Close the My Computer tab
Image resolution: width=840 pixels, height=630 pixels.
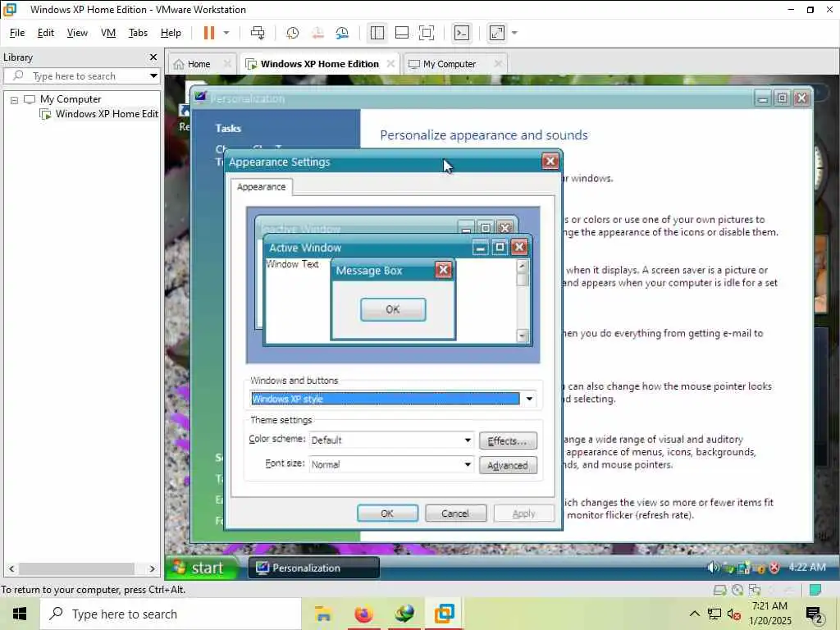click(498, 64)
